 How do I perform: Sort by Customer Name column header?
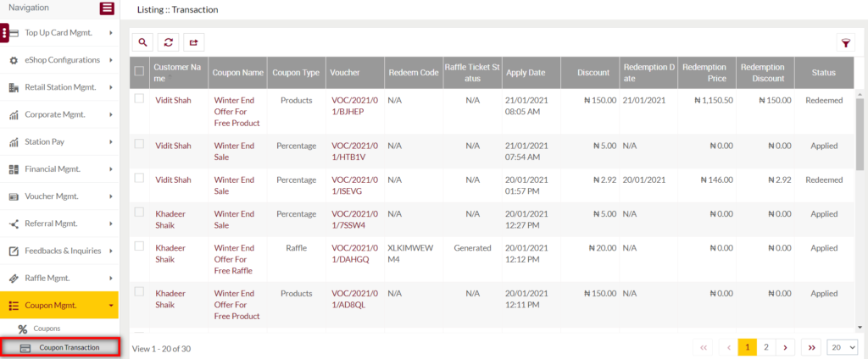[x=177, y=72]
